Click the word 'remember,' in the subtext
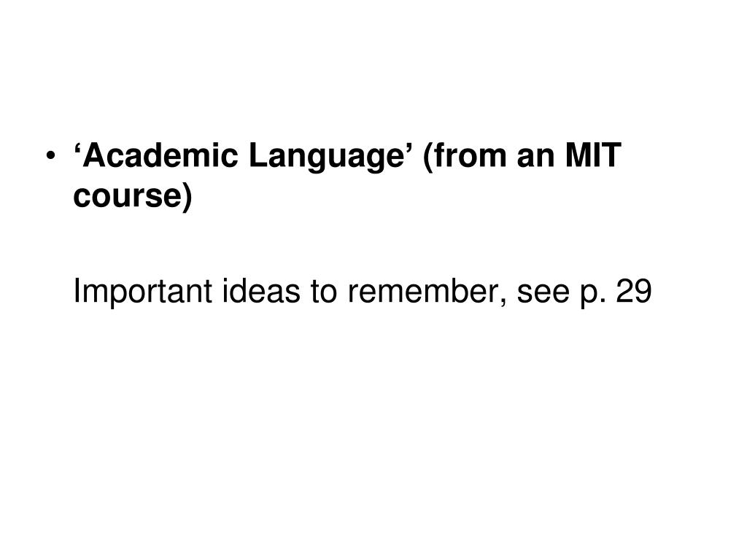 click(427, 292)
